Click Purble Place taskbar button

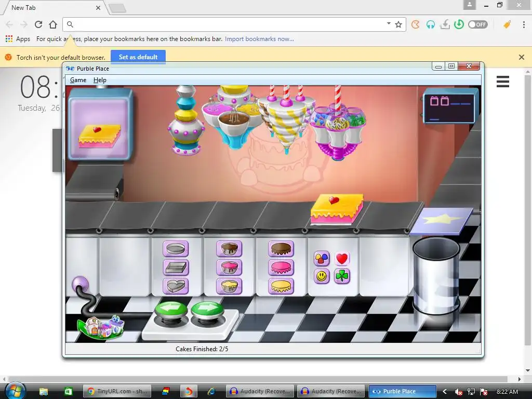(403, 391)
